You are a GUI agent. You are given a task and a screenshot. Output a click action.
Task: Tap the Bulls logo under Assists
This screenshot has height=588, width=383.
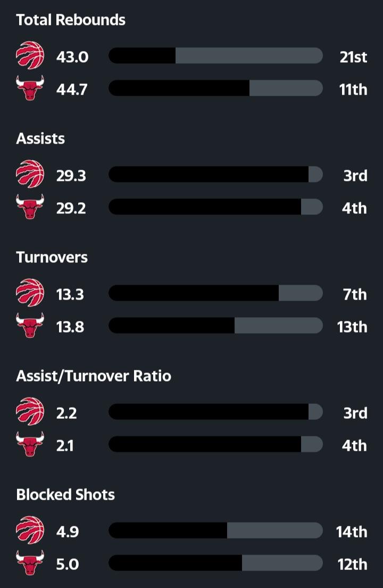click(30, 207)
